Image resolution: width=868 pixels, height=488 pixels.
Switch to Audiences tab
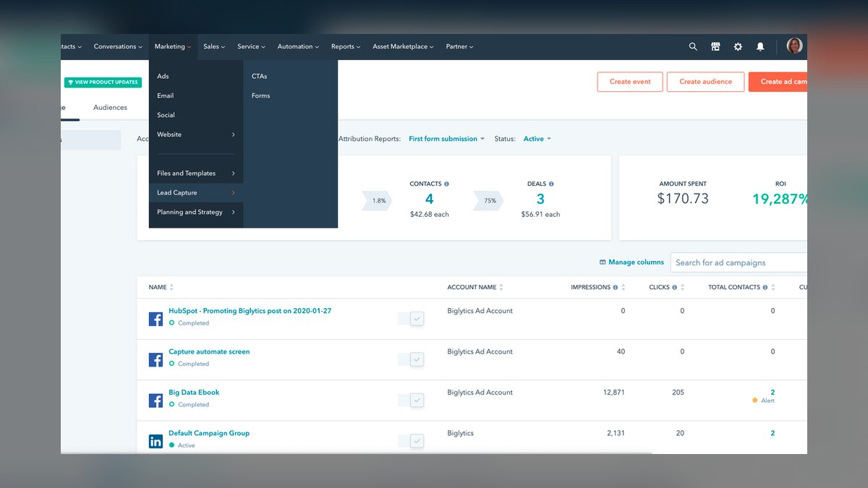point(110,108)
